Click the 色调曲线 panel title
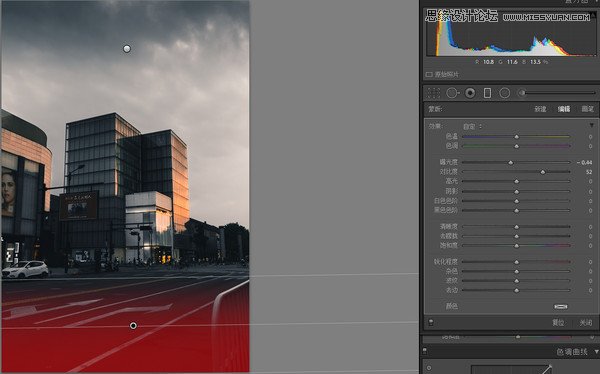Image resolution: width=600 pixels, height=374 pixels. click(572, 351)
